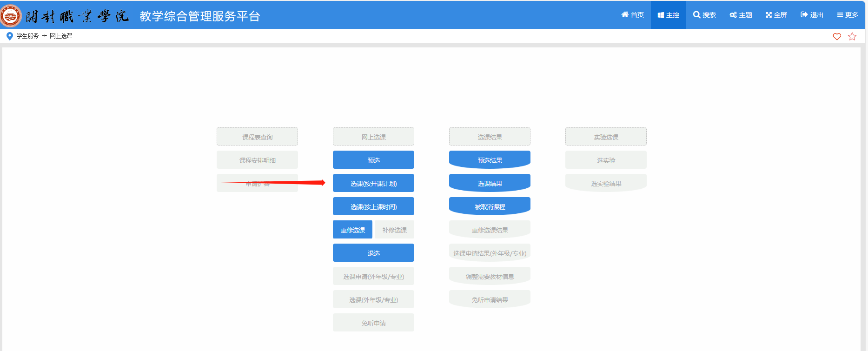This screenshot has width=868, height=351.
Task: View 被取消课程 cancelled courses
Action: [x=490, y=206]
